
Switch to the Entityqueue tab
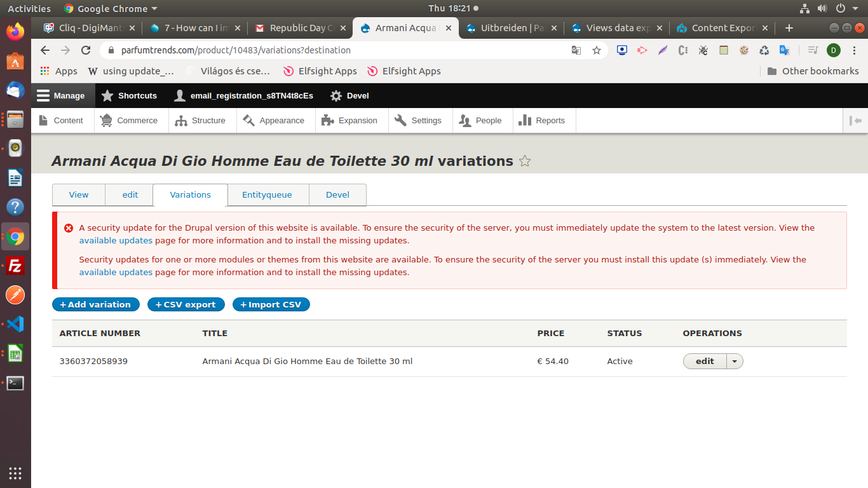pos(267,195)
